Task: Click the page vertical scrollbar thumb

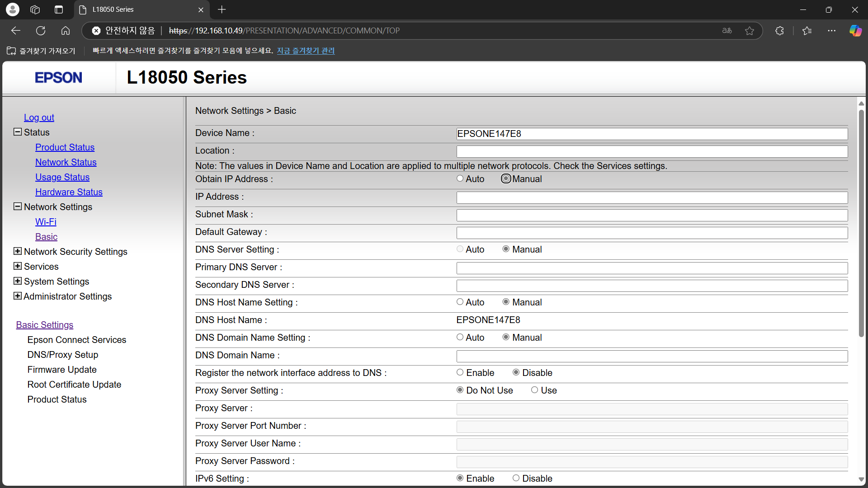Action: [x=861, y=224]
